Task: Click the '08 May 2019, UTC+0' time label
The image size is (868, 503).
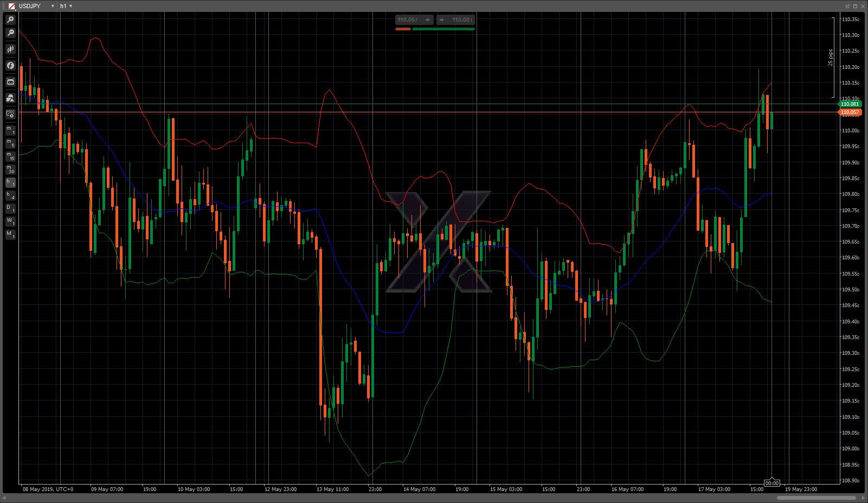Action: point(48,489)
